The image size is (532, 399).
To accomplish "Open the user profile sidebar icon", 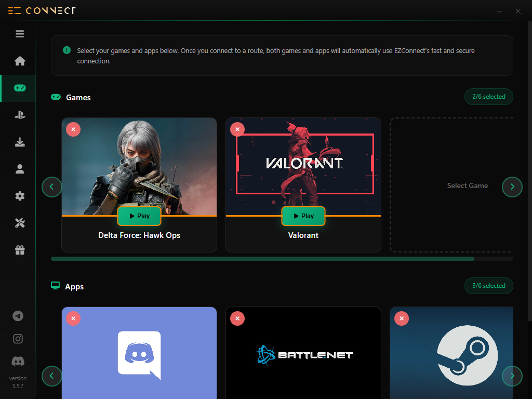I will coord(20,169).
